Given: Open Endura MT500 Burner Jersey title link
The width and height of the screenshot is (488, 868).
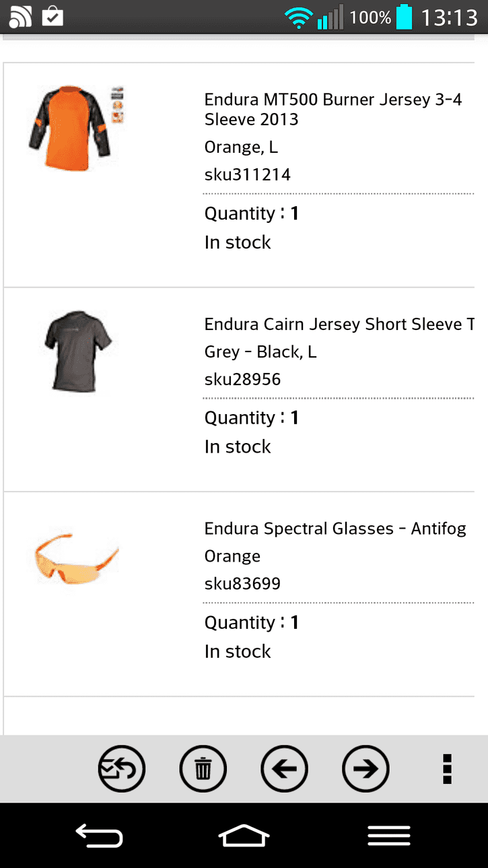Looking at the screenshot, I should [333, 110].
